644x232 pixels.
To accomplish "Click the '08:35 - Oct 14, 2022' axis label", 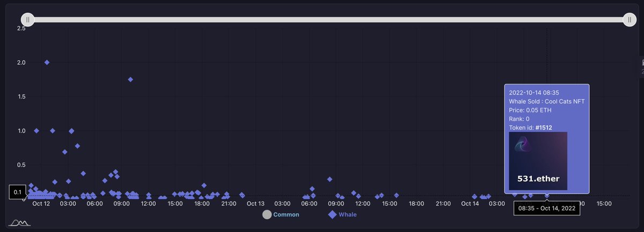I will click(547, 209).
